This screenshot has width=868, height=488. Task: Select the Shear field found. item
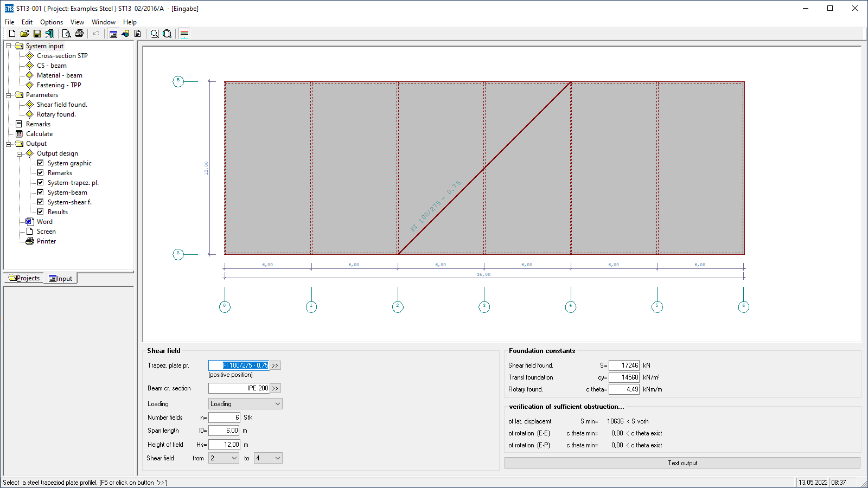62,105
